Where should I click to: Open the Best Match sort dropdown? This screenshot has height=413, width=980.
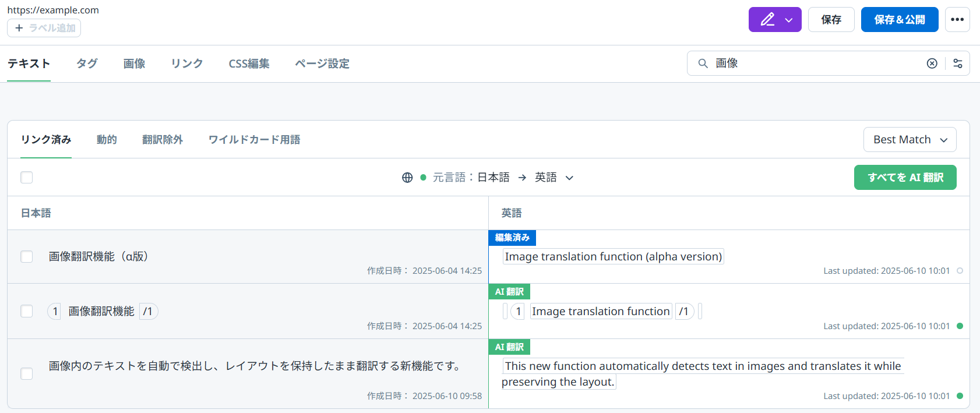[x=910, y=140]
